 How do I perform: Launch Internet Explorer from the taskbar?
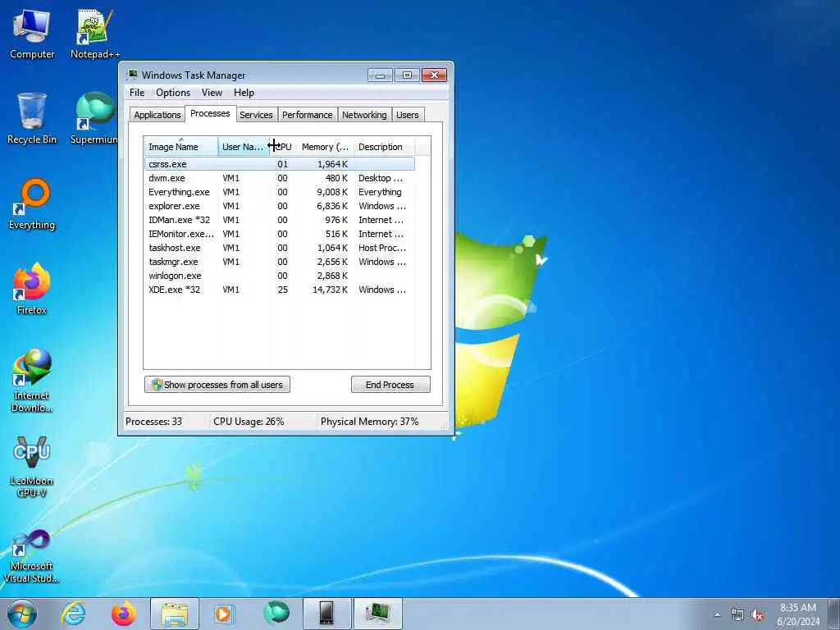[x=73, y=614]
